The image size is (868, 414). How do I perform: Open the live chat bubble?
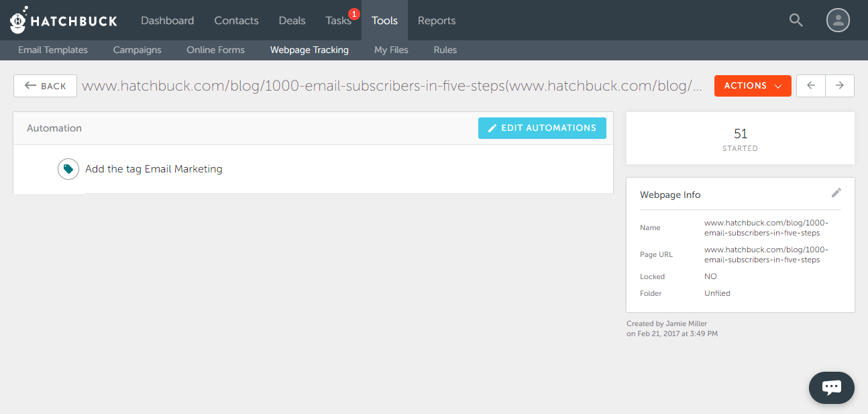click(832, 388)
